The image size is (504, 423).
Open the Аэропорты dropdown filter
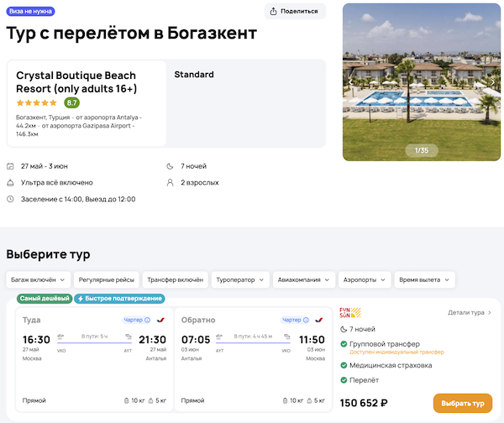pos(365,279)
